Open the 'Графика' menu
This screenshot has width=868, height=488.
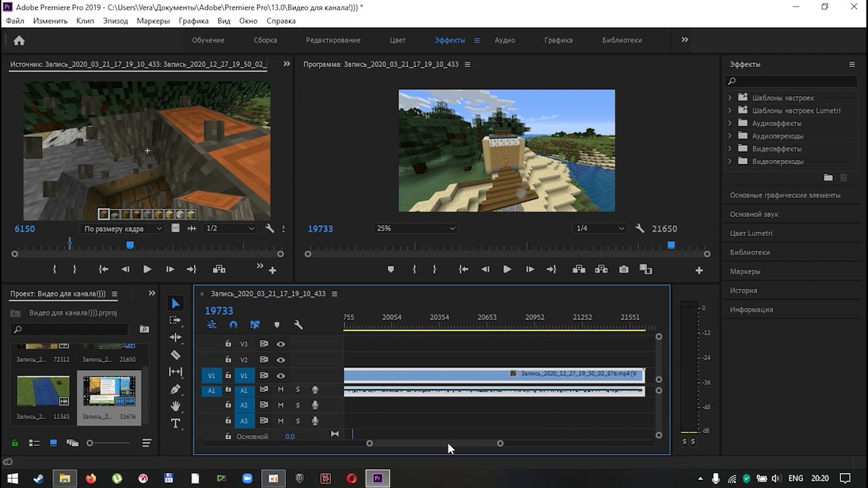(x=194, y=21)
